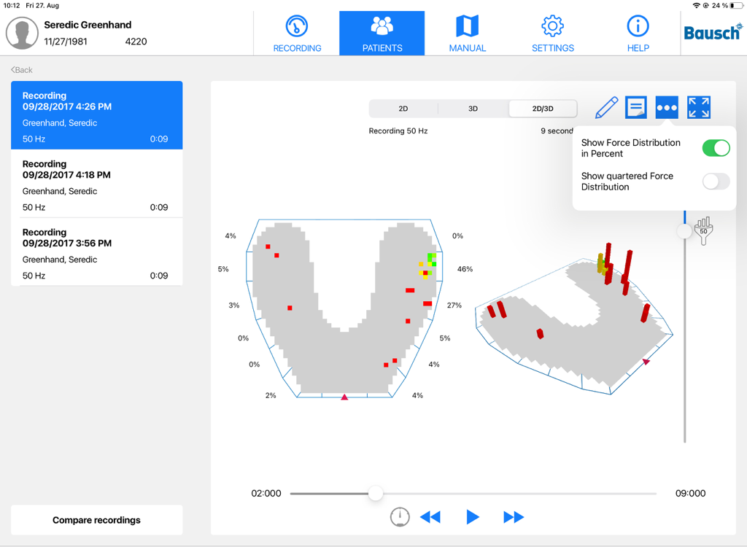Open the Manual section
This screenshot has height=560, width=747.
(x=467, y=33)
